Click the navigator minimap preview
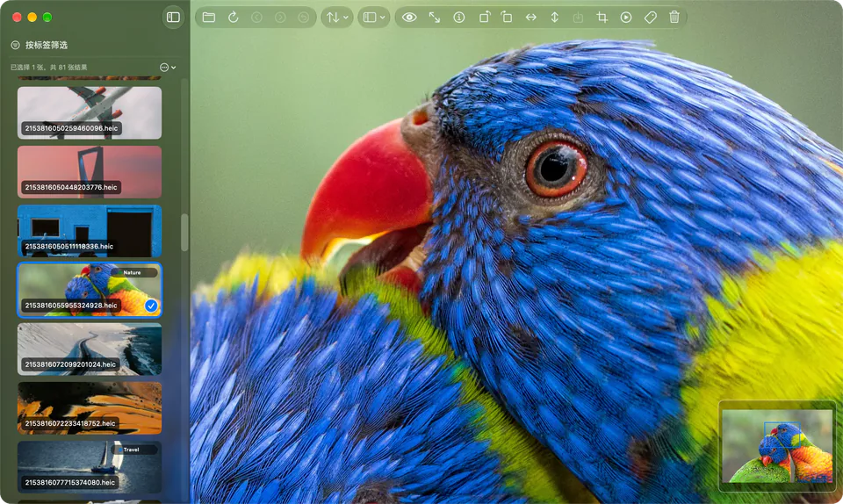The width and height of the screenshot is (843, 504). click(x=777, y=446)
